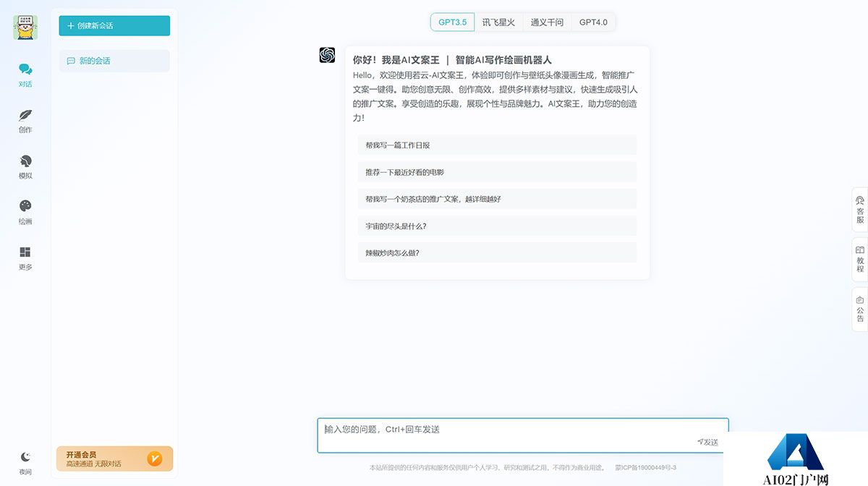Click the AI bot avatar icon

coord(327,55)
